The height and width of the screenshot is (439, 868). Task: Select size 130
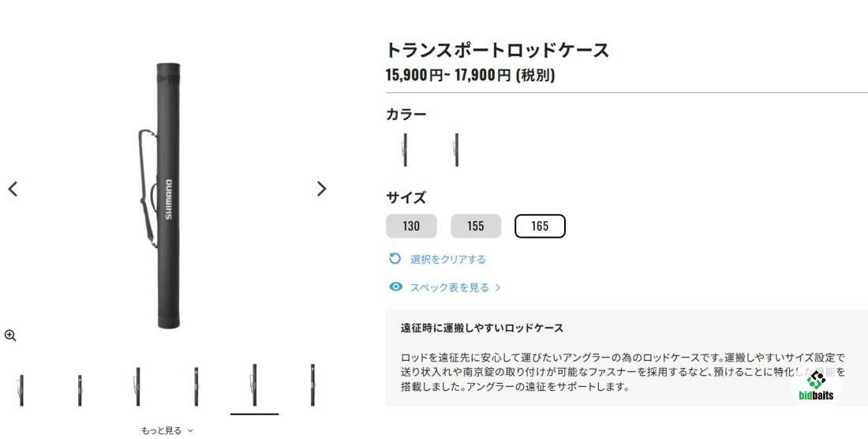coord(411,226)
